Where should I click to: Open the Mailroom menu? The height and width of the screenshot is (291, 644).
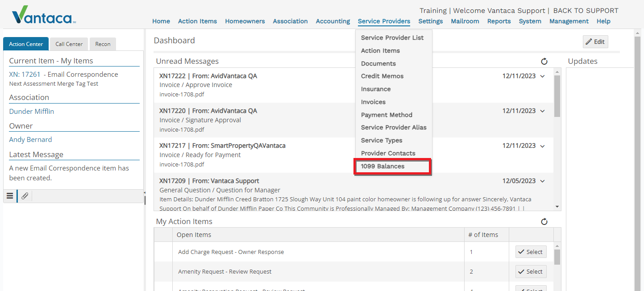point(465,21)
